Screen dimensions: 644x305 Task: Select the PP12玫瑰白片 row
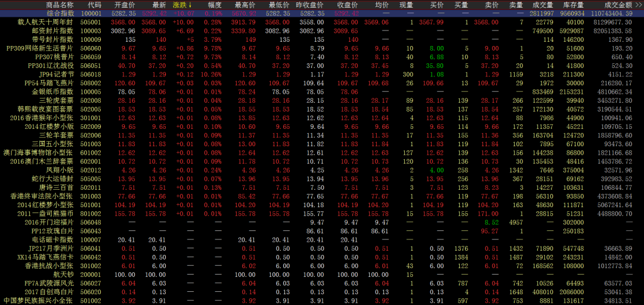[322, 231]
